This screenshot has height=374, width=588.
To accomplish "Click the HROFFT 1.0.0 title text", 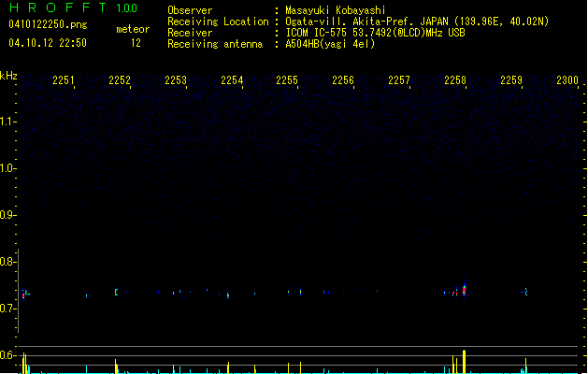I will click(74, 7).
